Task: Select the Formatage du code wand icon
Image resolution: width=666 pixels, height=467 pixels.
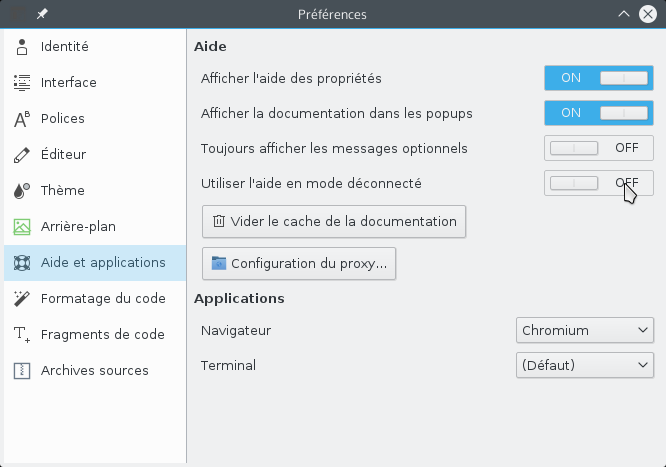Action: point(22,299)
